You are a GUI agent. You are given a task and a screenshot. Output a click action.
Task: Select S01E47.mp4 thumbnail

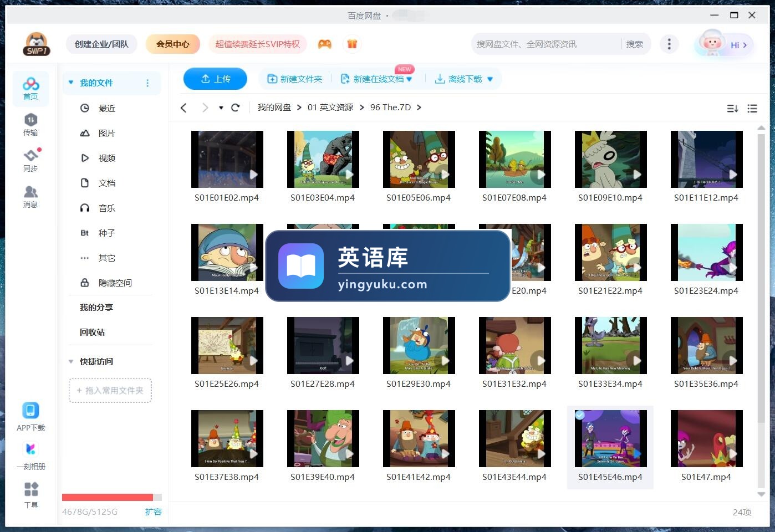(x=707, y=438)
